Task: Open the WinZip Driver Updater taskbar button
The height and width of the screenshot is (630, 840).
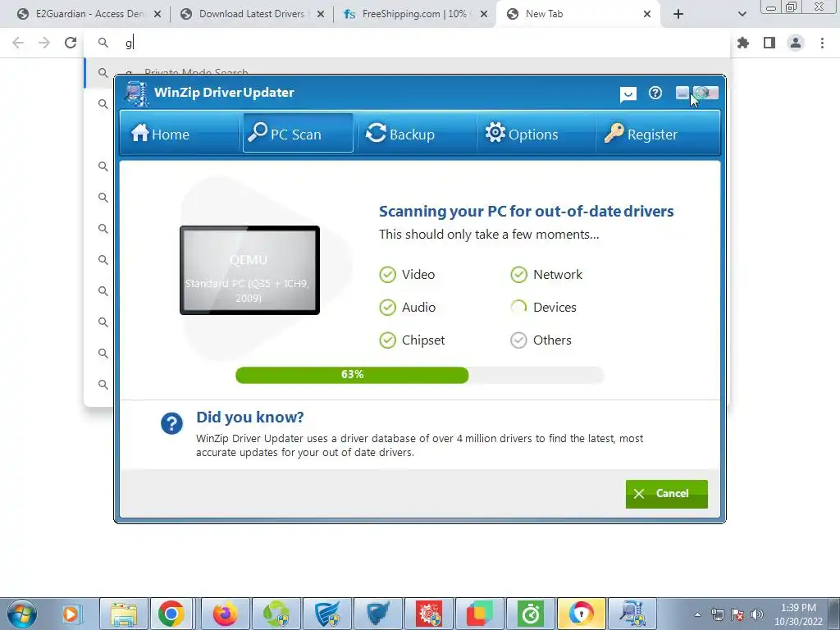Action: (x=632, y=614)
